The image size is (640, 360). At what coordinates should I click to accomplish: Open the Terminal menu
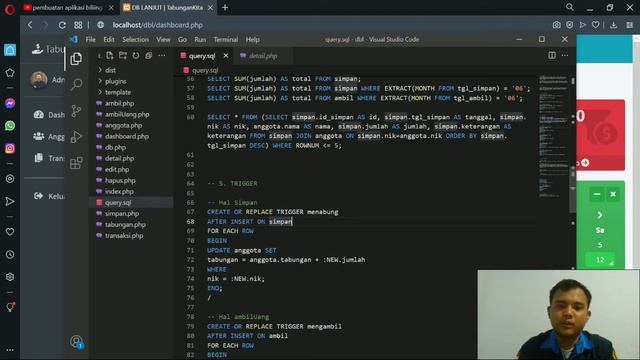(x=226, y=40)
